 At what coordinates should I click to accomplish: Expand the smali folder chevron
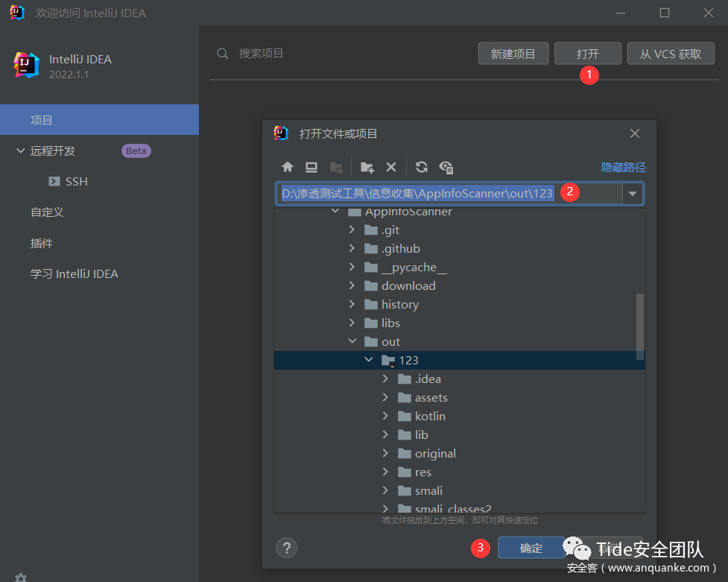click(x=385, y=490)
